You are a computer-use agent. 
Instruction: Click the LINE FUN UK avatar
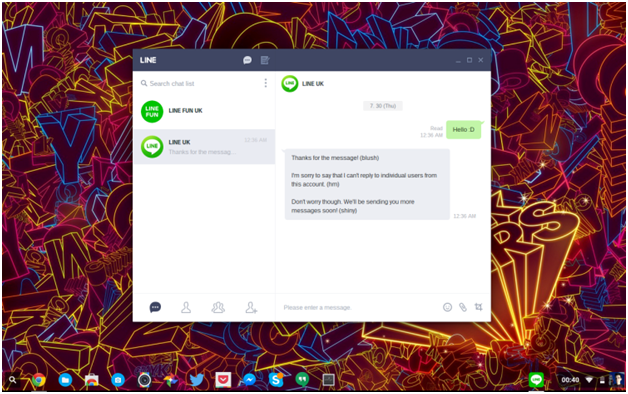(152, 111)
